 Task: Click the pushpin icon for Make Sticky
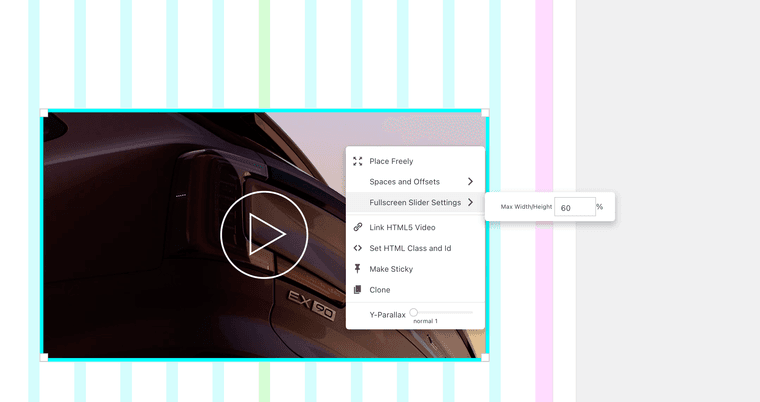click(x=358, y=269)
